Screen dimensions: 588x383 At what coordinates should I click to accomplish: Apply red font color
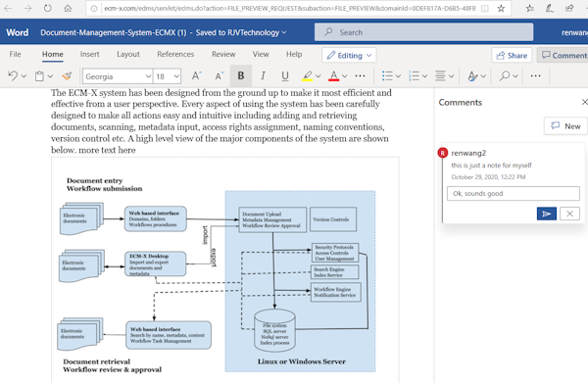tap(334, 76)
